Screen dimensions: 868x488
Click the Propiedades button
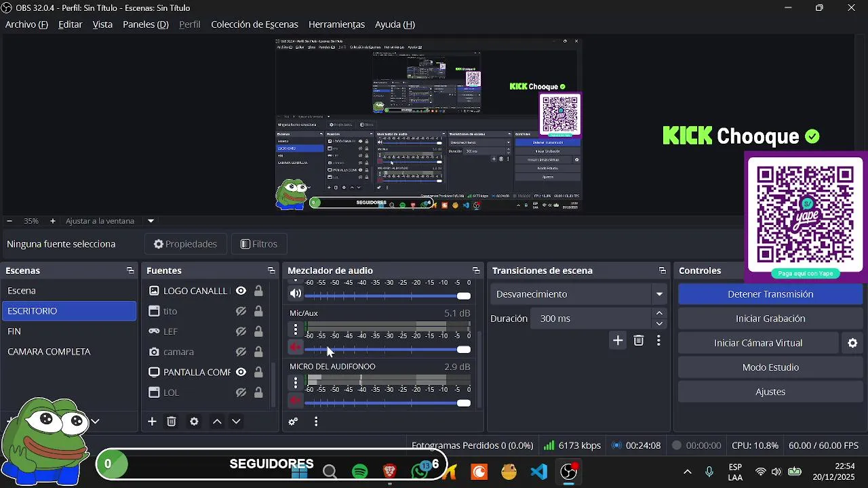(185, 244)
